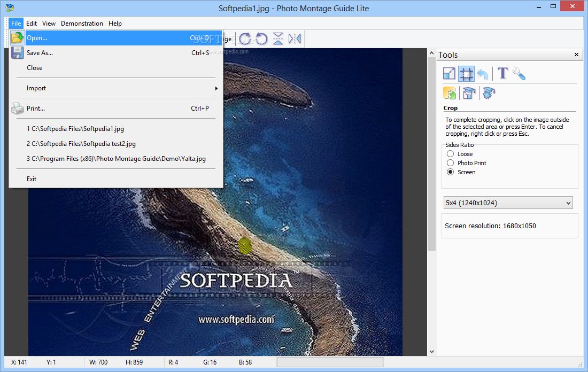Maximize the Photo Montage Guide window

(553, 6)
